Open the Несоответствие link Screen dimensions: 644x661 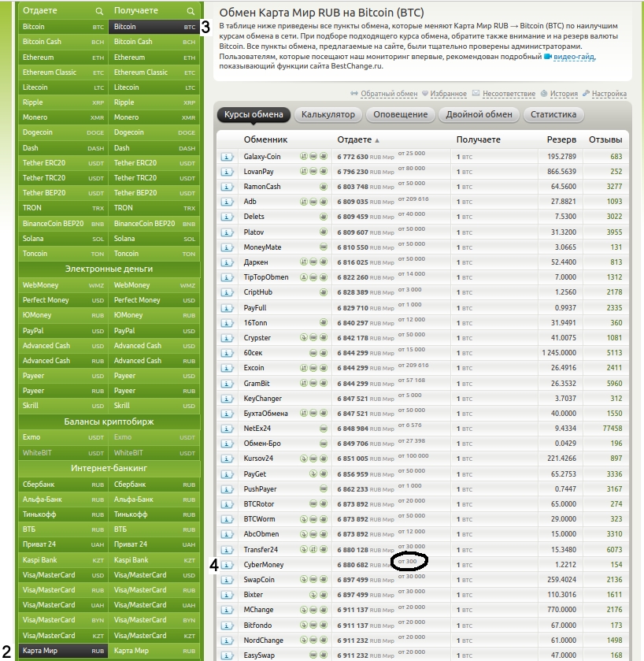pos(509,94)
